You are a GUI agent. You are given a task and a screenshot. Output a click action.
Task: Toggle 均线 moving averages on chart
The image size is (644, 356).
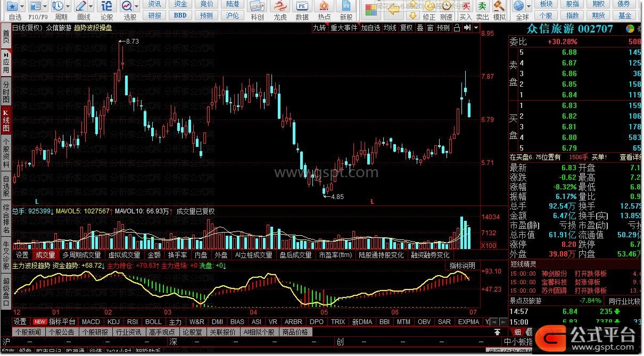click(x=390, y=28)
